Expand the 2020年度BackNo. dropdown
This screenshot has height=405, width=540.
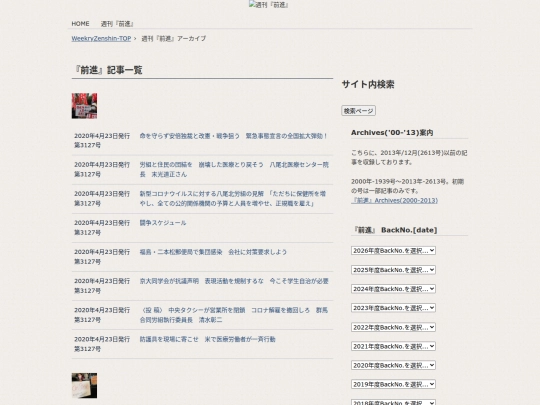pos(393,365)
